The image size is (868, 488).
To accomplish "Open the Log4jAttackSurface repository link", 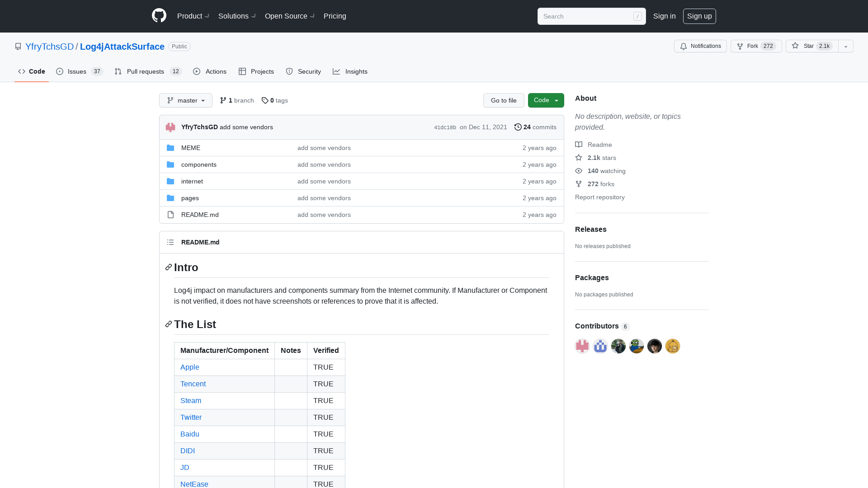I will [x=122, y=47].
